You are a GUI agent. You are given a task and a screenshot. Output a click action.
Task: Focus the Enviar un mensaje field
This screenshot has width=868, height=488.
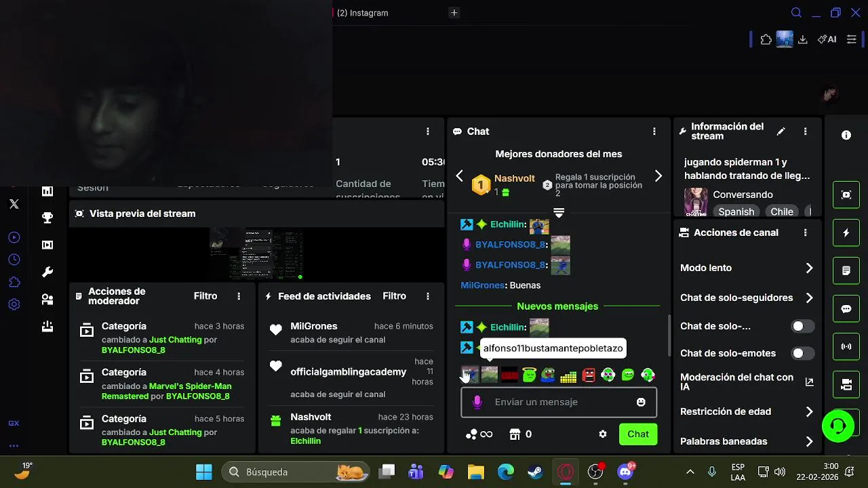click(x=559, y=402)
